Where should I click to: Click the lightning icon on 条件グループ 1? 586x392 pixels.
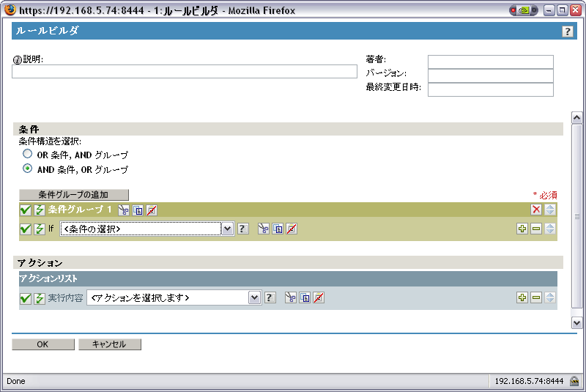(x=40, y=210)
